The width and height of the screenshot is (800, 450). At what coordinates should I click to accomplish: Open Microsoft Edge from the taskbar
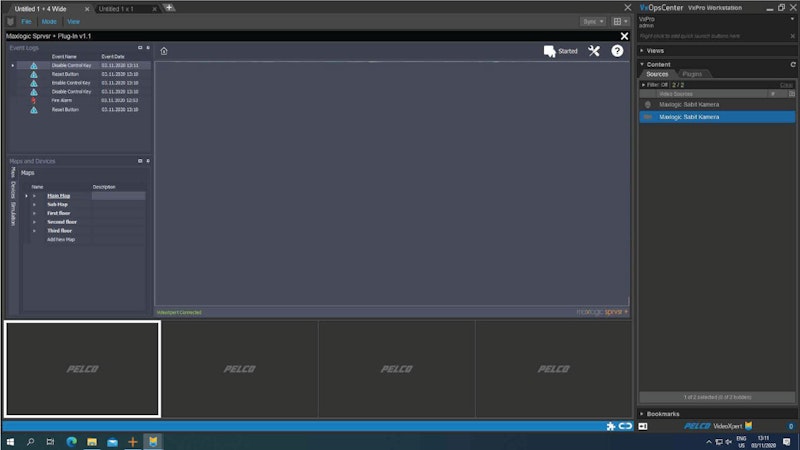(x=72, y=441)
